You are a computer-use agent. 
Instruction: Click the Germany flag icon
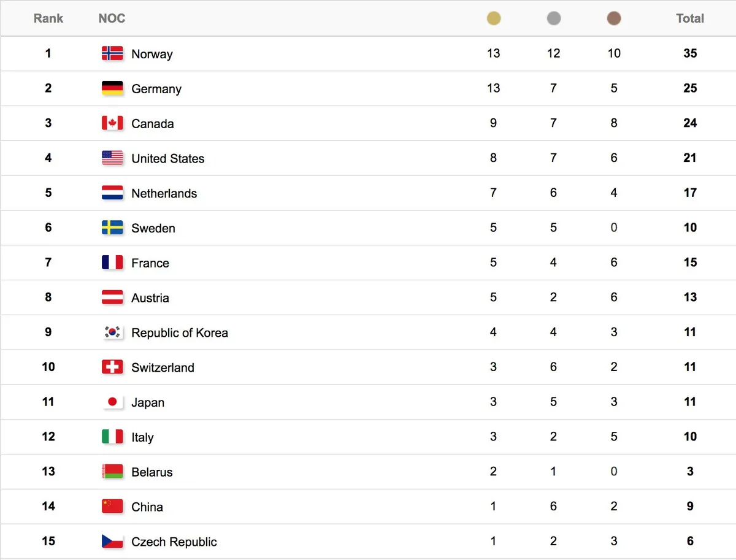coord(112,88)
